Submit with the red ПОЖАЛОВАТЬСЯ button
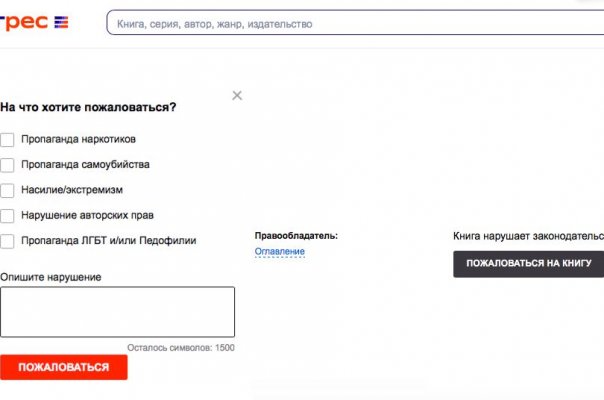 click(x=64, y=367)
